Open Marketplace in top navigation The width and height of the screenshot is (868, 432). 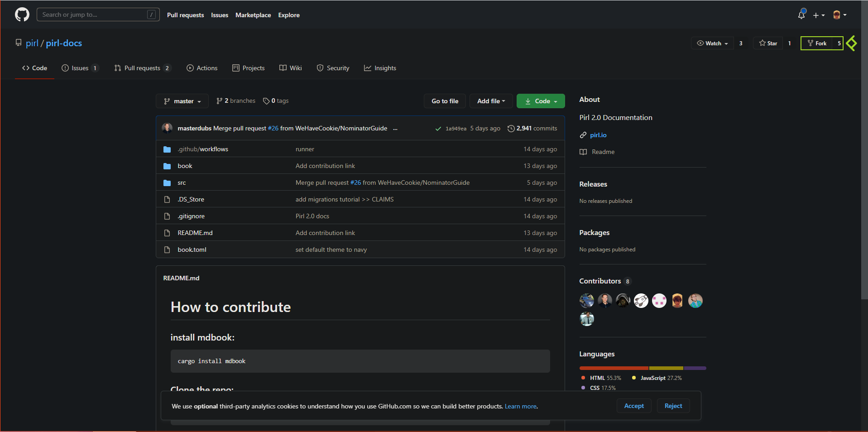[253, 15]
